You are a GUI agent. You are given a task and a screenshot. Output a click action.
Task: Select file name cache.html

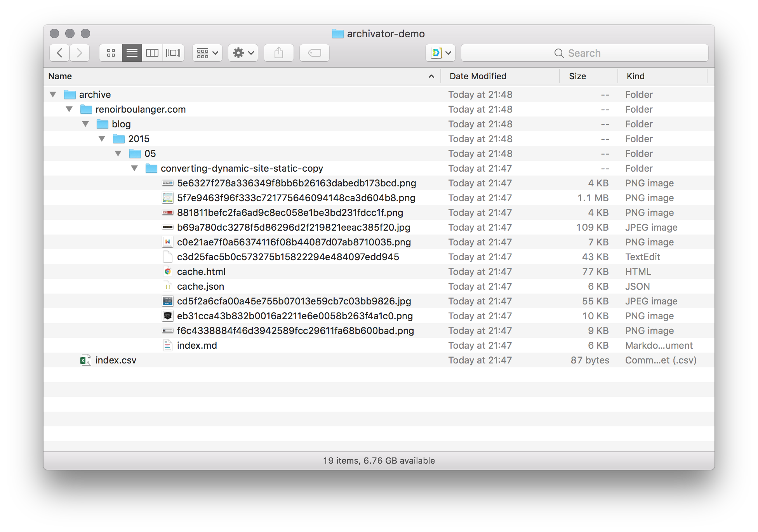point(201,271)
